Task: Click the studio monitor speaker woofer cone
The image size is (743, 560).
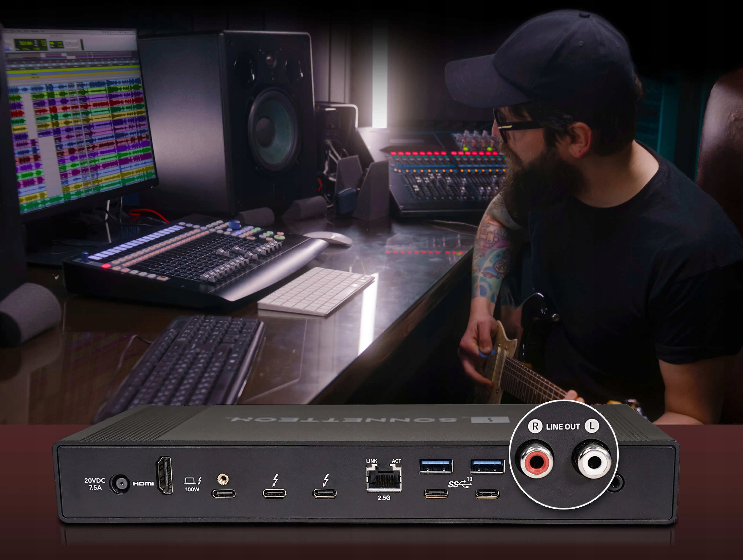Action: pyautogui.click(x=273, y=130)
